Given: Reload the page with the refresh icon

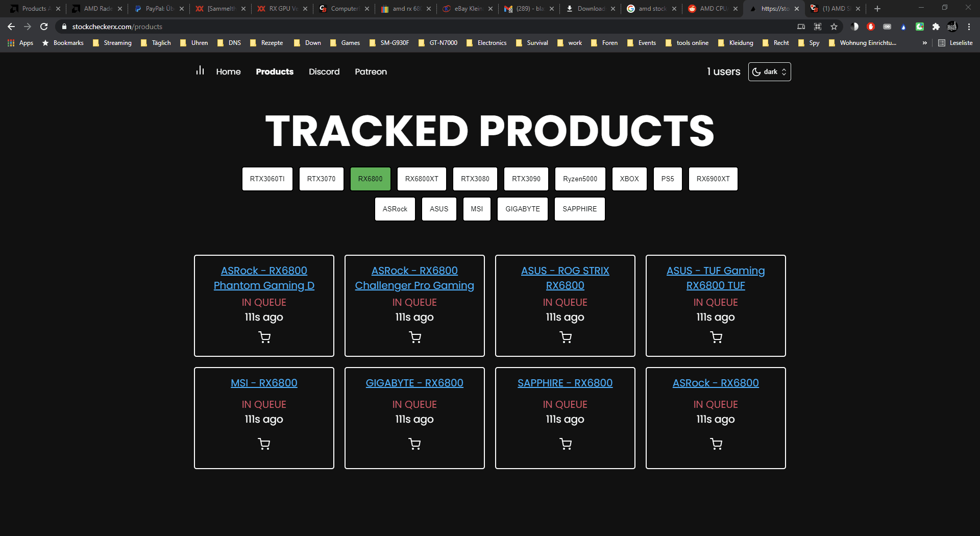Looking at the screenshot, I should (x=44, y=27).
